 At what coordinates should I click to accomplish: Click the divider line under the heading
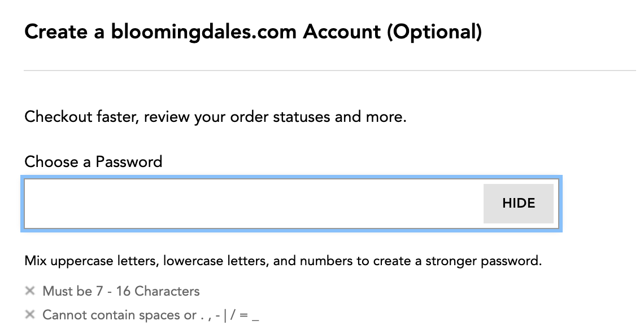(329, 71)
